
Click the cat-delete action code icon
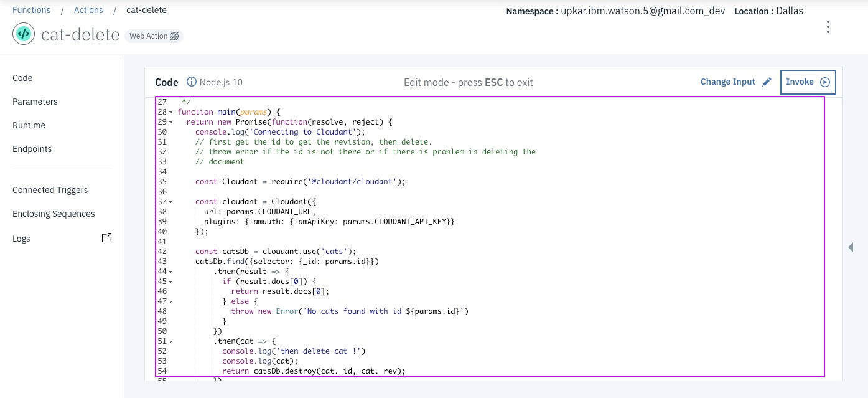(x=24, y=34)
